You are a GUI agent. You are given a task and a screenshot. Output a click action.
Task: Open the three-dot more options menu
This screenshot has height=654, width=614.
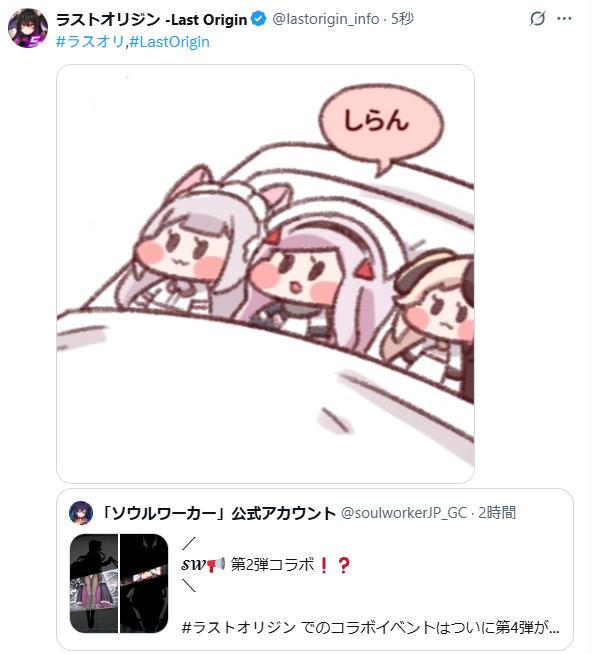pos(564,18)
